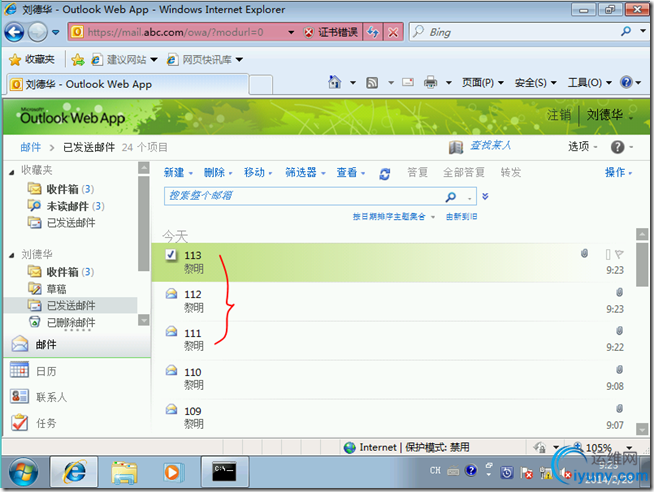The width and height of the screenshot is (654, 492).
Task: Click the browser Forward arrow button
Action: tap(38, 32)
